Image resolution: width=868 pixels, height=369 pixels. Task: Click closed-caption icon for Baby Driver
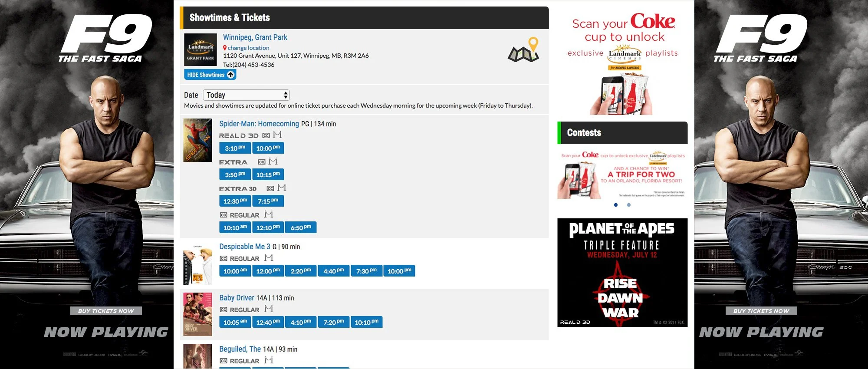224,310
